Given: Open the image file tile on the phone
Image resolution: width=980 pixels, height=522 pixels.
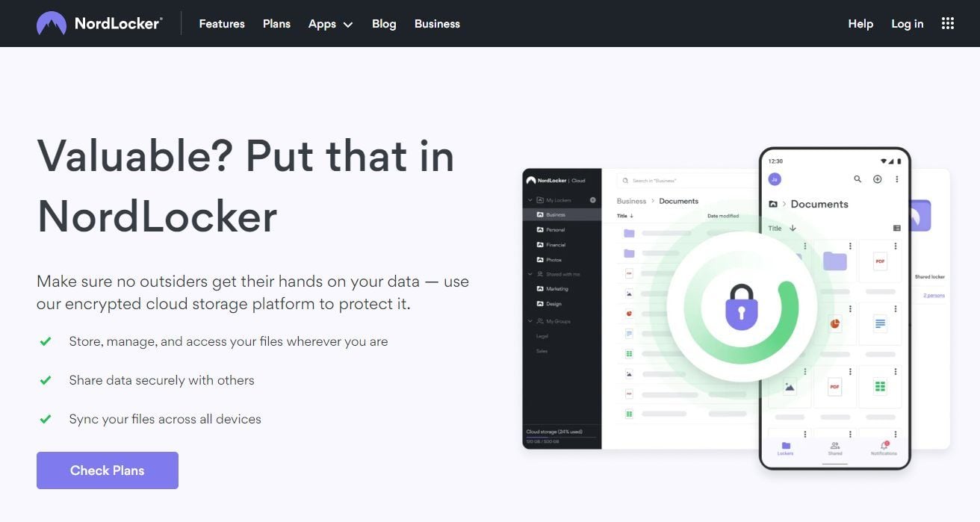Looking at the screenshot, I should (x=789, y=387).
